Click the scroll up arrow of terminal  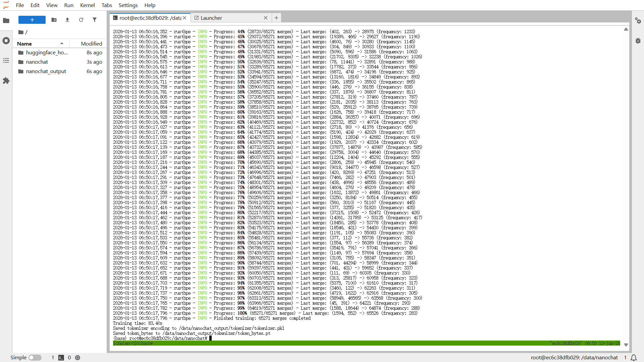tap(626, 29)
